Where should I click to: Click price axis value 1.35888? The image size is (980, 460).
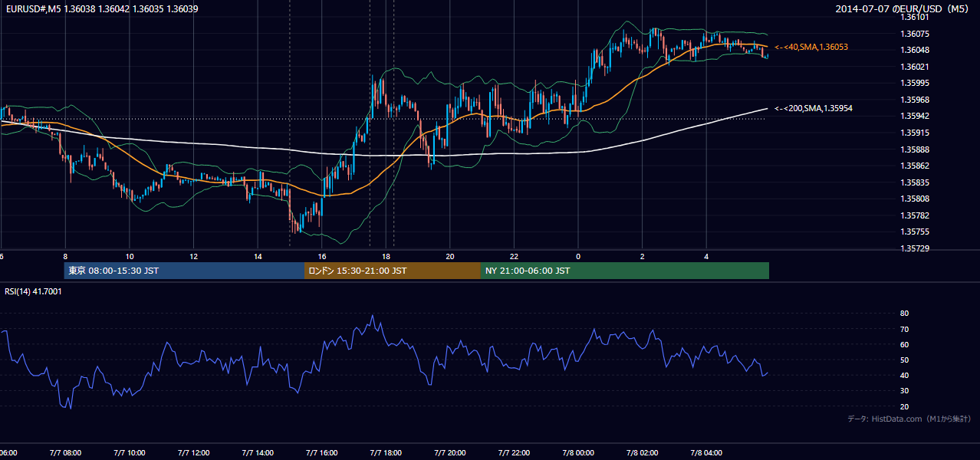point(915,149)
